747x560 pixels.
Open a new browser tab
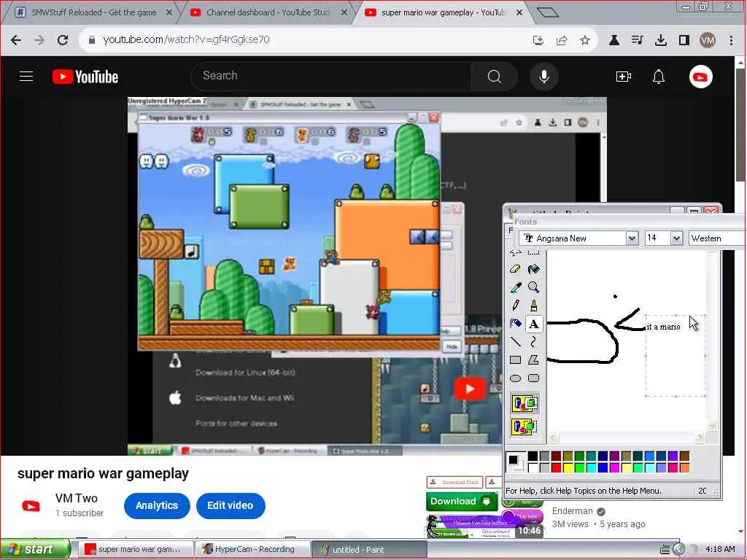[x=547, y=12]
